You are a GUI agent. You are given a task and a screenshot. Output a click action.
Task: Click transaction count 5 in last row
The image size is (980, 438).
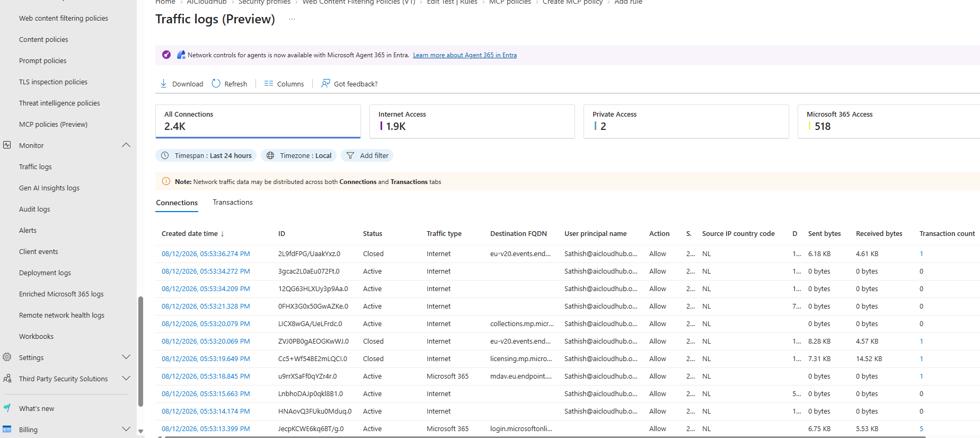921,429
